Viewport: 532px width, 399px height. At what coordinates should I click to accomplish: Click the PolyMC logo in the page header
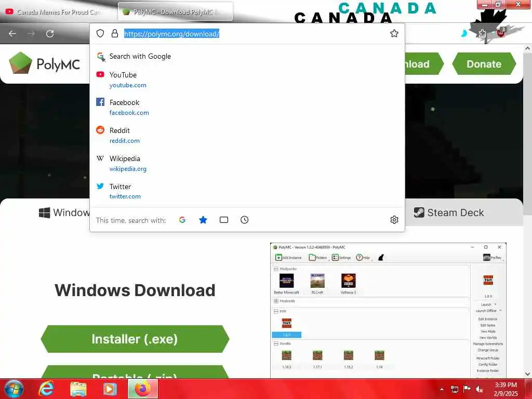point(45,63)
